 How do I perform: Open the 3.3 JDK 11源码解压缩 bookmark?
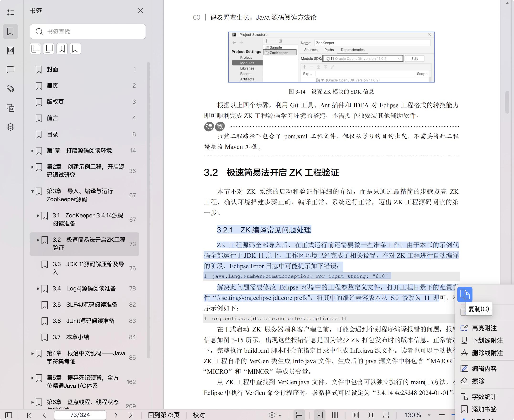[x=84, y=268]
